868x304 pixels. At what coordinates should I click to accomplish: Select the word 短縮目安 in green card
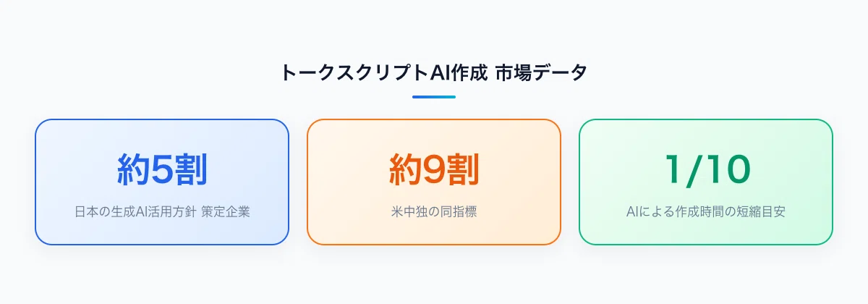tap(762, 213)
